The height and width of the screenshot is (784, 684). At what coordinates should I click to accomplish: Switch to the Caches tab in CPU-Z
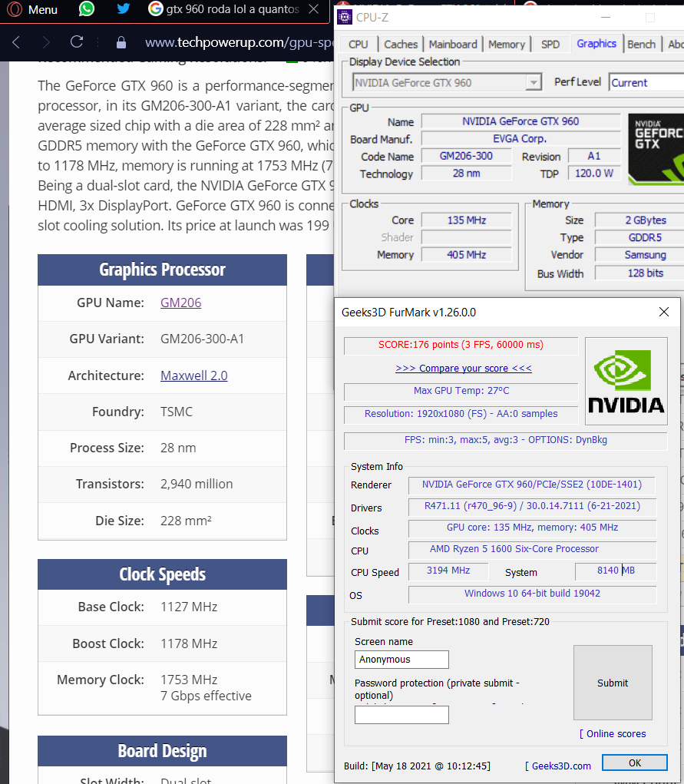click(401, 45)
